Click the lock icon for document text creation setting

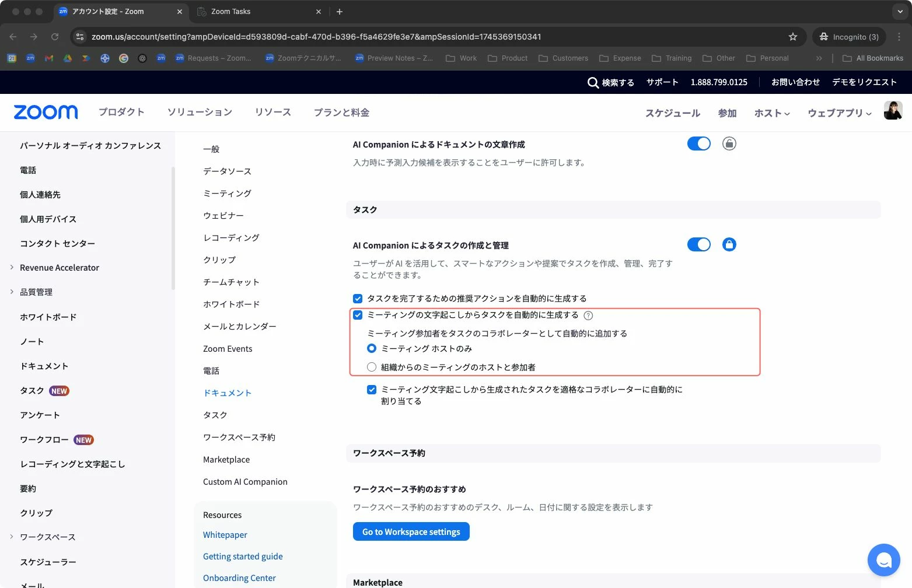coord(729,143)
